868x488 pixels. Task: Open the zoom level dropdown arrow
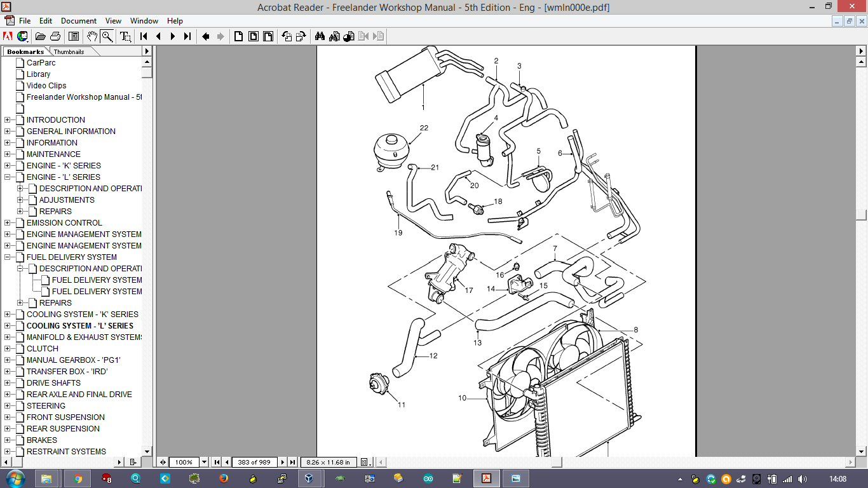[205, 462]
